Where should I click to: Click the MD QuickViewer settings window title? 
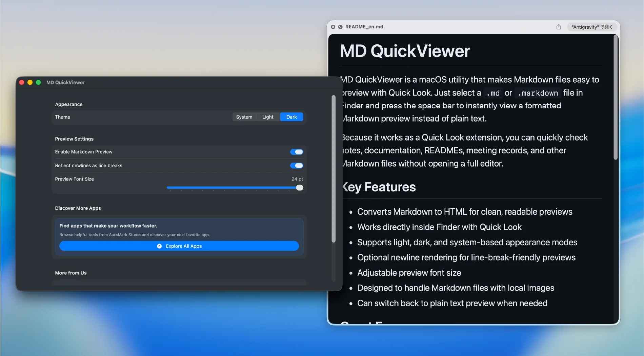[x=65, y=82]
